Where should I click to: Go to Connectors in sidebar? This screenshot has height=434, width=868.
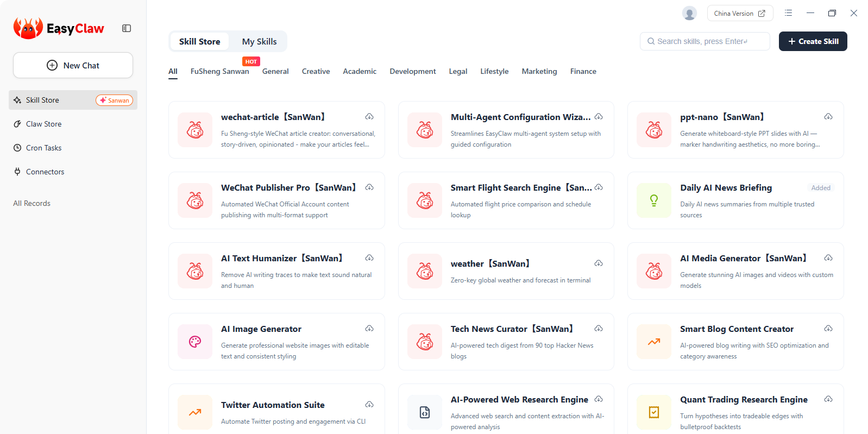(45, 172)
